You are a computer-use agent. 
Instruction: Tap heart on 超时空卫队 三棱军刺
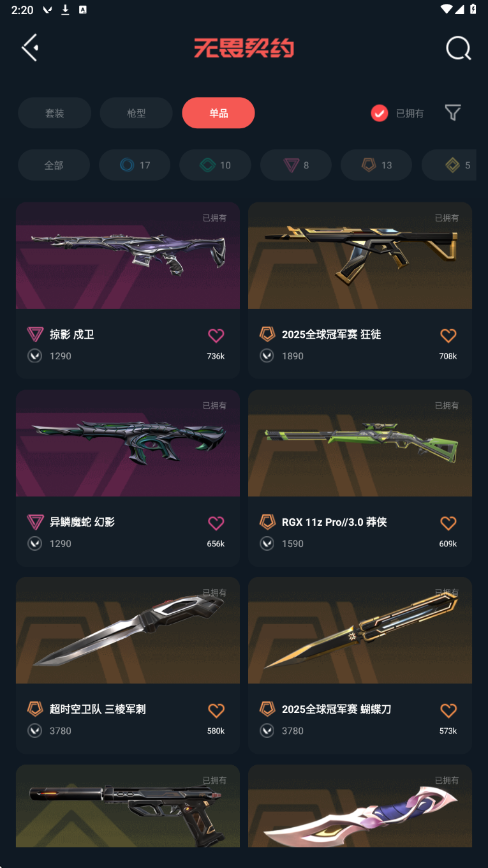pyautogui.click(x=216, y=710)
